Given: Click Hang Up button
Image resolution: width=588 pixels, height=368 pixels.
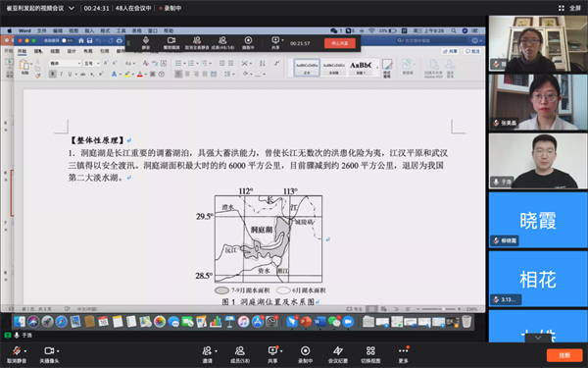Looking at the screenshot, I should 564,355.
